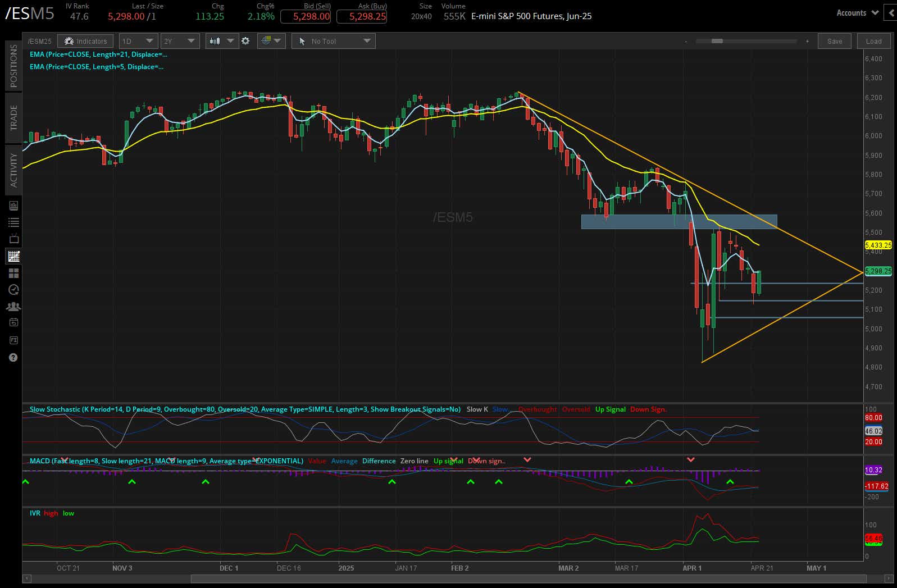Click the 5,298.25 green price tag
897x588 pixels.
tap(878, 271)
